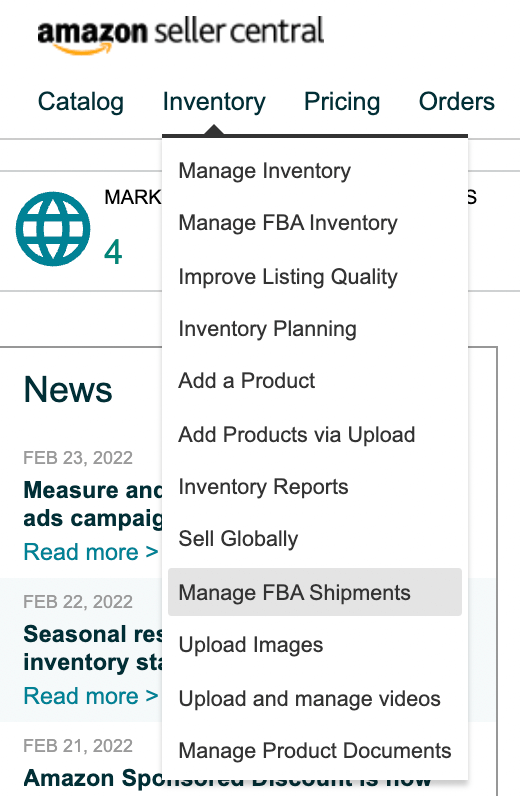Image resolution: width=520 pixels, height=796 pixels.
Task: Follow Read more link under Feb 23 news
Action: coord(91,552)
